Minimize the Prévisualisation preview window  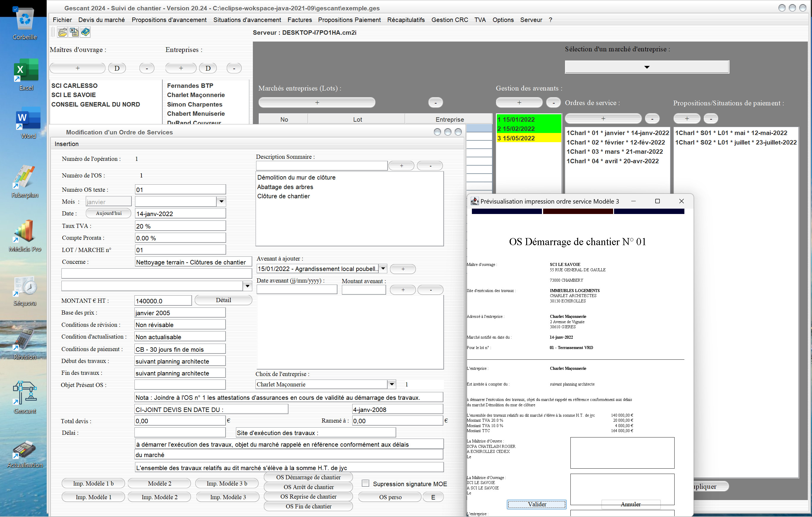coord(633,201)
